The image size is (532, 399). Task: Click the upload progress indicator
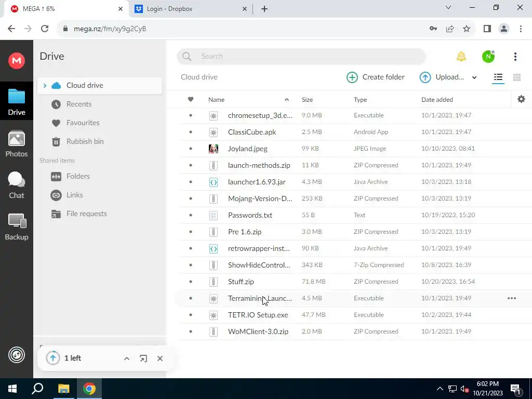[53, 358]
